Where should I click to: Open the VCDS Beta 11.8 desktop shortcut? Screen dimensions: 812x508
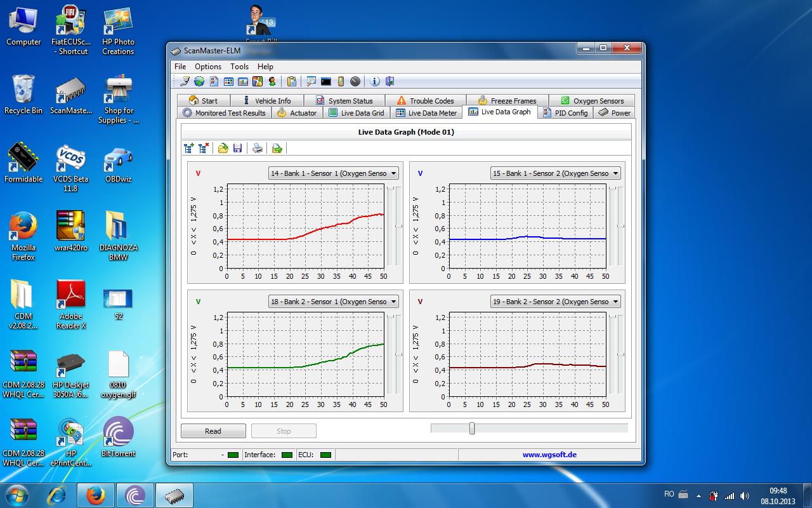[x=70, y=168]
